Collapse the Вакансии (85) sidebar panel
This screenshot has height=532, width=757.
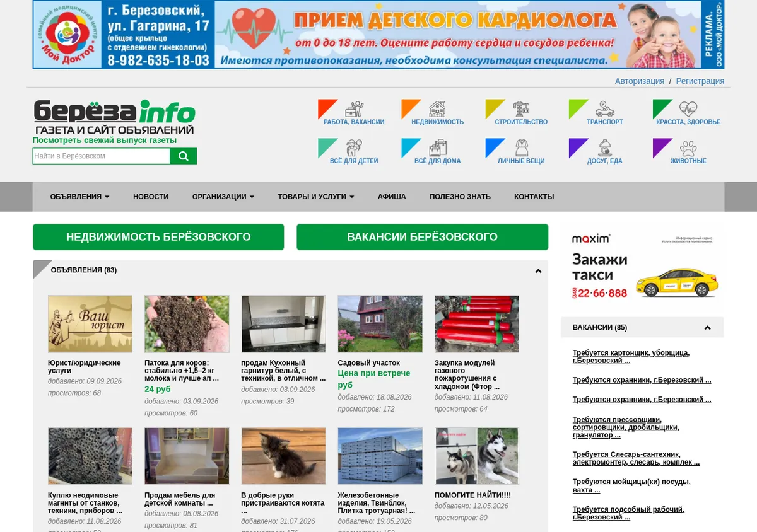tap(707, 328)
